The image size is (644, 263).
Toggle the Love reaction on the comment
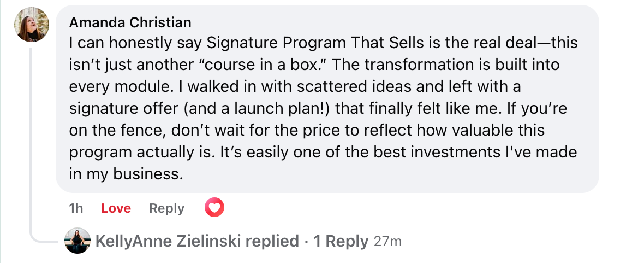(x=116, y=208)
